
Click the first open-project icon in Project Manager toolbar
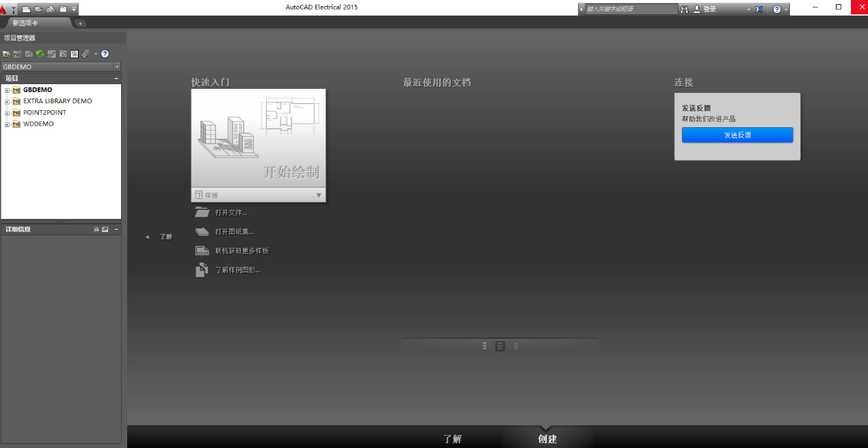point(6,54)
